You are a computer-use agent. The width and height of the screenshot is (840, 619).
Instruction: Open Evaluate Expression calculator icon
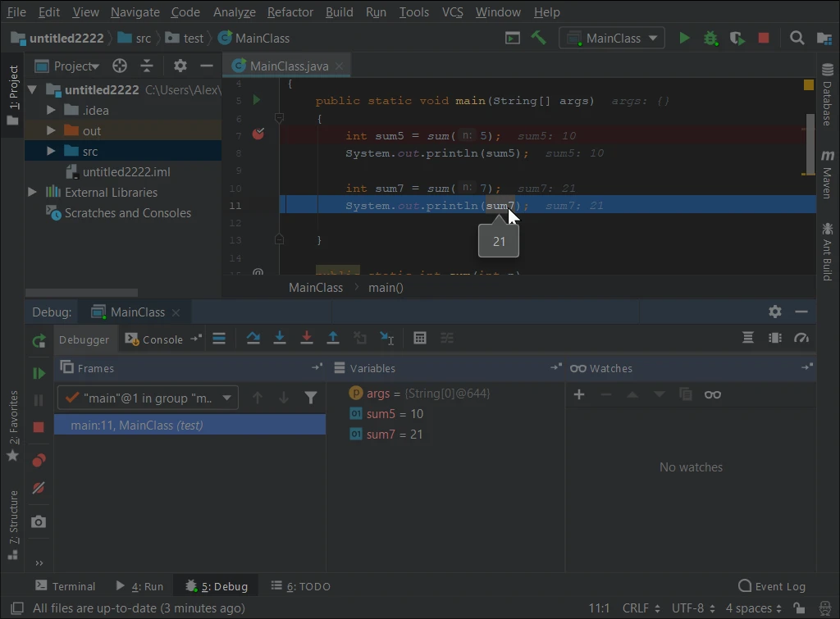[x=420, y=338]
